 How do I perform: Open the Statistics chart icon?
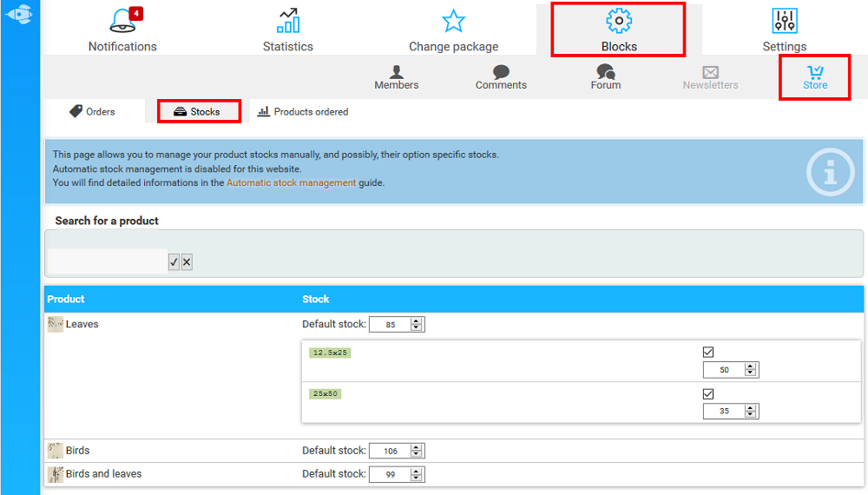(x=288, y=21)
